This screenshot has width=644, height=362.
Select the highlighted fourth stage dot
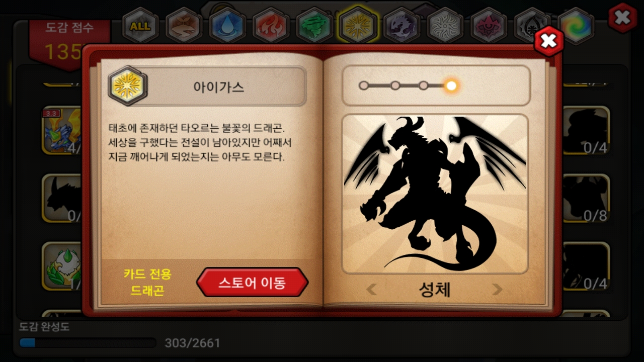click(451, 85)
